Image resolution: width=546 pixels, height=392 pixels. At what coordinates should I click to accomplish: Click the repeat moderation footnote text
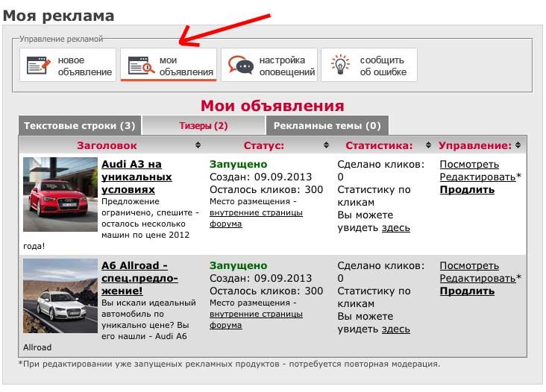coord(230,364)
